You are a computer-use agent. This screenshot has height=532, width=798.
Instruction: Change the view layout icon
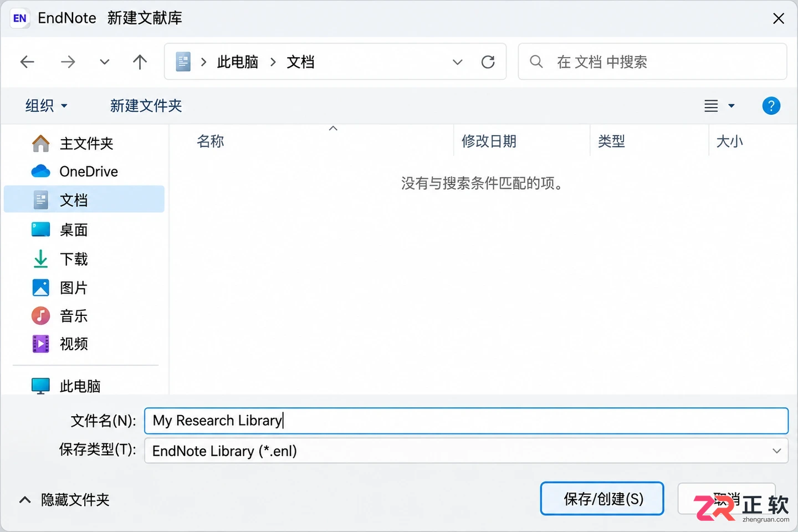pyautogui.click(x=711, y=106)
